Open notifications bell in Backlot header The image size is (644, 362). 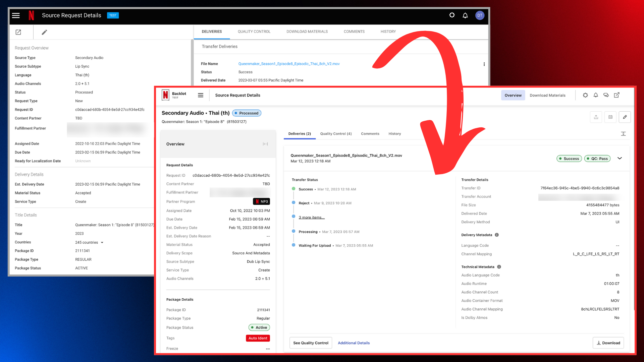click(596, 95)
